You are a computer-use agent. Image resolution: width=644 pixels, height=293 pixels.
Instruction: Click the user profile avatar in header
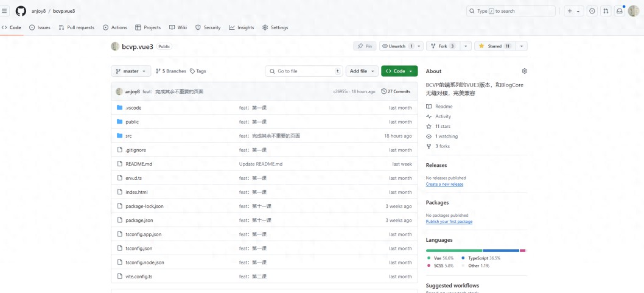point(633,11)
